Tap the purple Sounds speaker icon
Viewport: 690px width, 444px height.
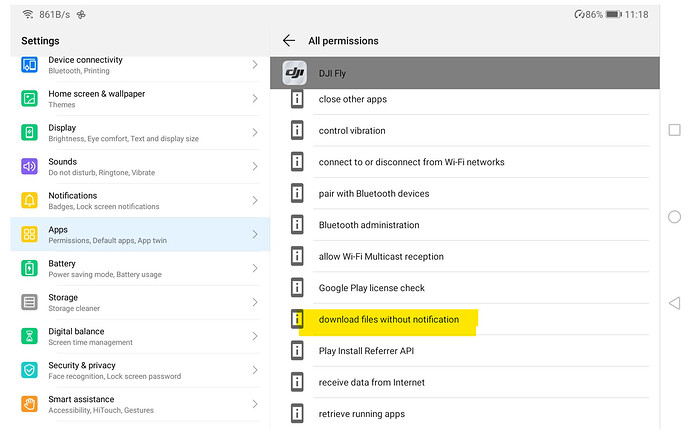click(x=29, y=166)
